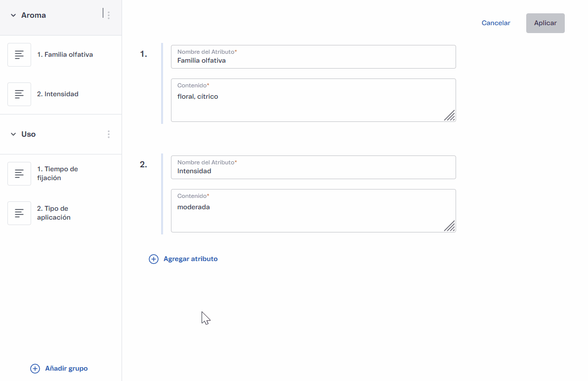Select 1. Familia olfativa in sidebar
588x381 pixels.
point(65,55)
